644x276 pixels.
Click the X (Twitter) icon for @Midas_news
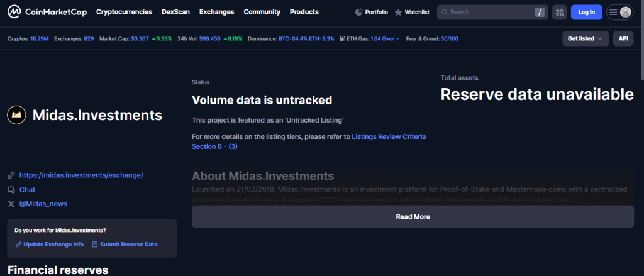coord(11,204)
